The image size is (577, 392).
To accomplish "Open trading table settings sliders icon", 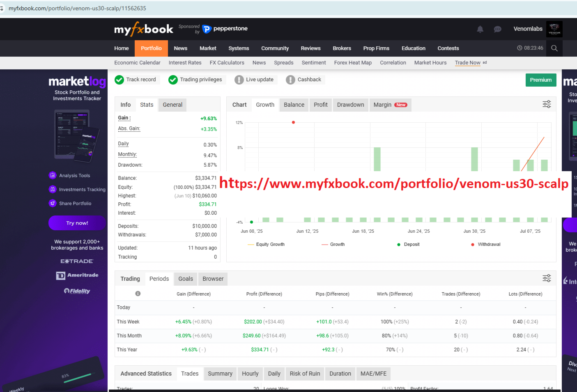I will (547, 278).
